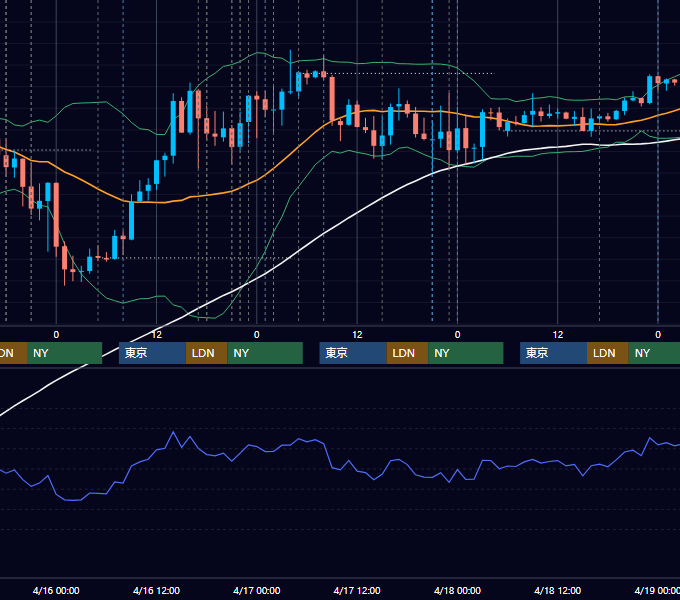Click the tall red candle after the 4/17 high
This screenshot has height=600, width=680.
click(x=332, y=99)
